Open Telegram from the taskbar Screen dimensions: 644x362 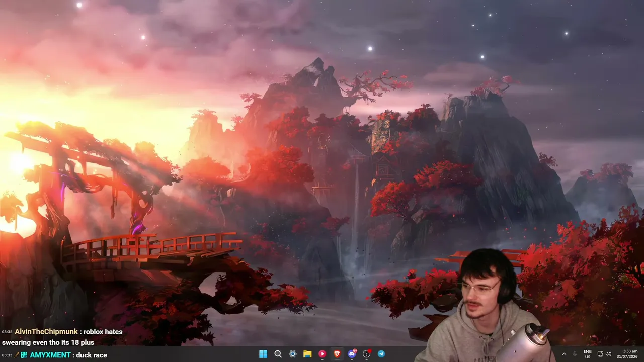point(381,354)
